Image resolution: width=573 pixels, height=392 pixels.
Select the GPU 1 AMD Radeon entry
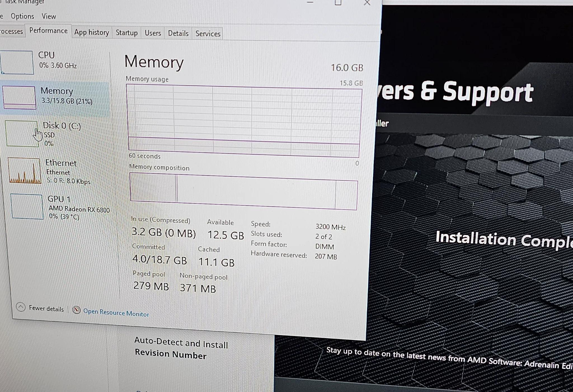click(60, 208)
